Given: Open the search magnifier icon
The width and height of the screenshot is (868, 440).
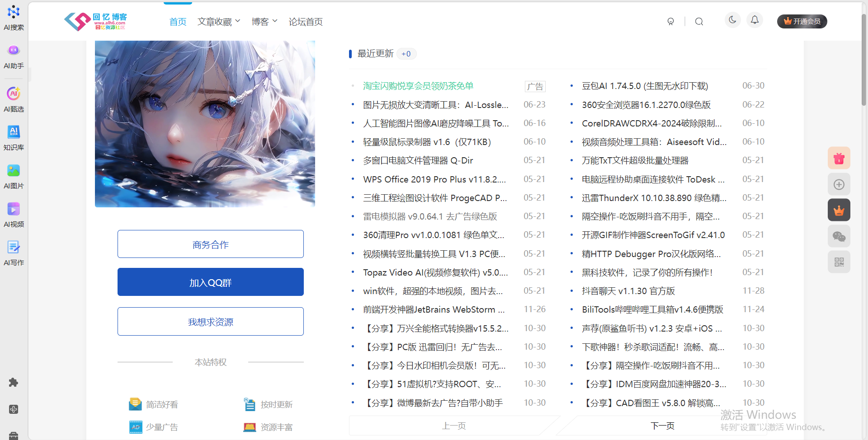Looking at the screenshot, I should pos(699,22).
